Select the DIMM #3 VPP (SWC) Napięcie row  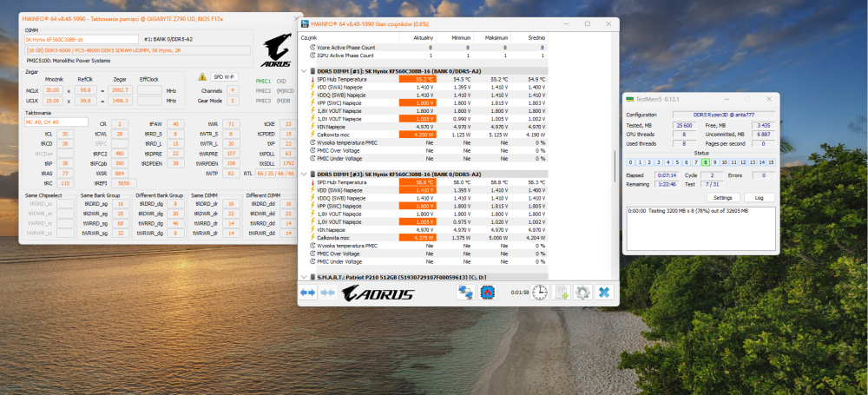click(x=424, y=206)
